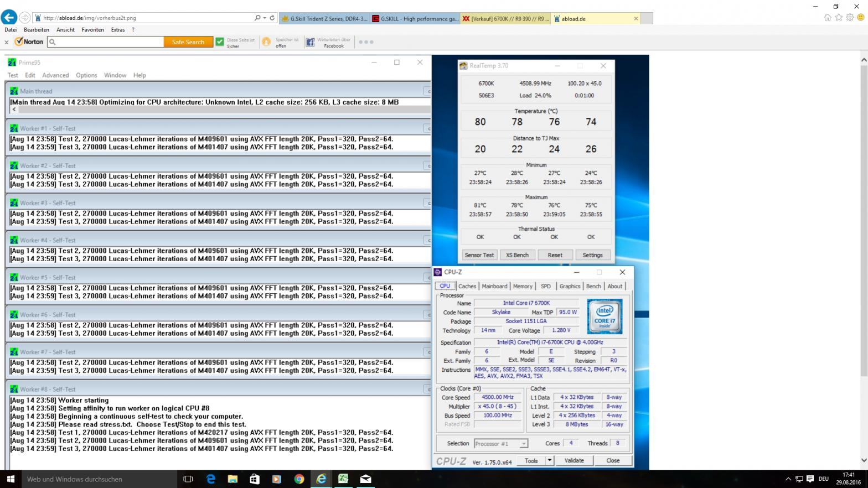Open the address bar search dropdown arrow

(265, 18)
